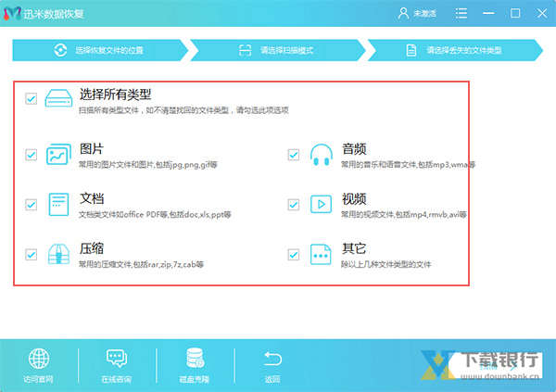
Task: Open the menu list icon in title bar
Action: tap(461, 14)
